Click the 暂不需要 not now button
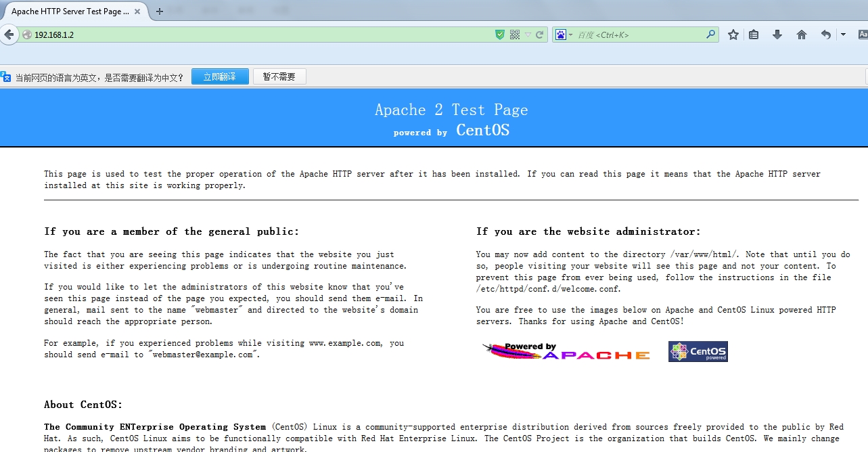The width and height of the screenshot is (868, 452). coord(279,76)
